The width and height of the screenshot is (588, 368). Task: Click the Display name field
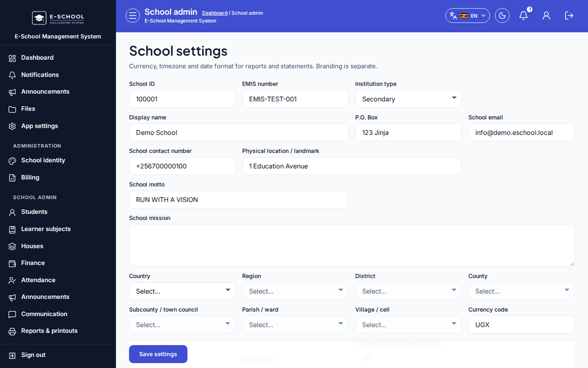(x=239, y=132)
